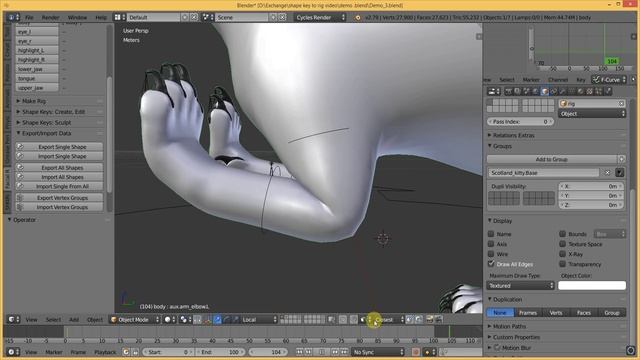Click the Blender info editor type icon
The width and height of the screenshot is (640, 360).
[14, 18]
